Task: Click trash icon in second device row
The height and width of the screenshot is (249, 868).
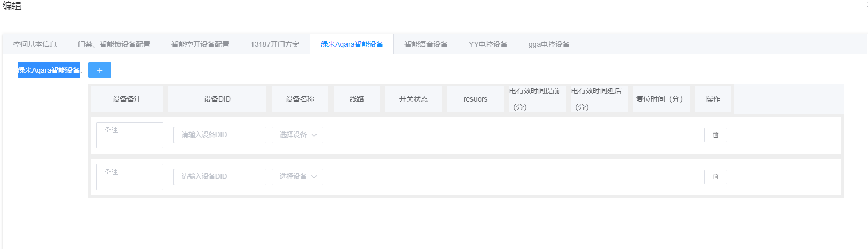Action: [x=715, y=177]
